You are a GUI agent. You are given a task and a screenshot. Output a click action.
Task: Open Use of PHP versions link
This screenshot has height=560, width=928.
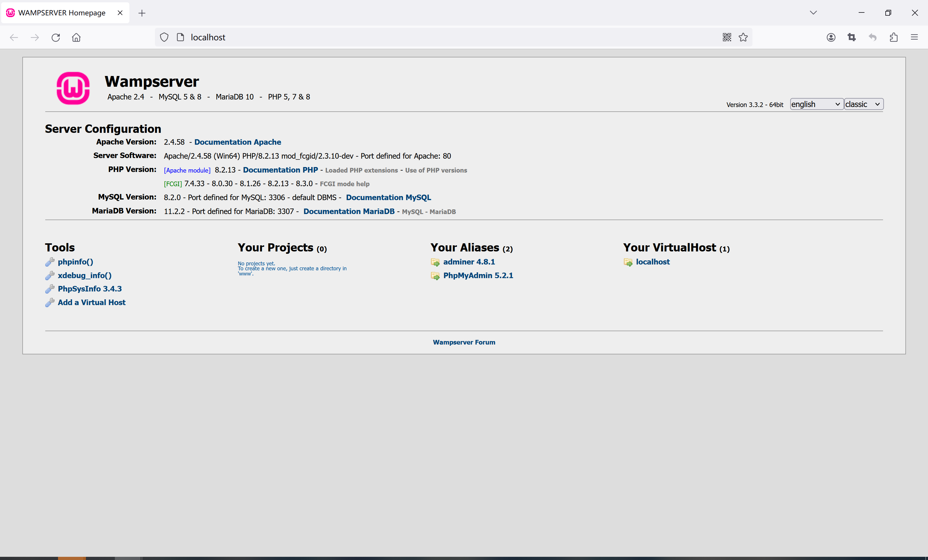(x=436, y=170)
